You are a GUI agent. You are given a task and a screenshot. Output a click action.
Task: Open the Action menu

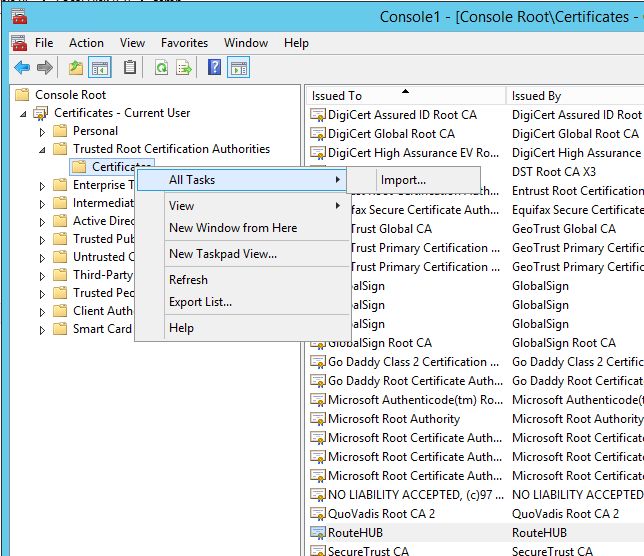point(86,43)
